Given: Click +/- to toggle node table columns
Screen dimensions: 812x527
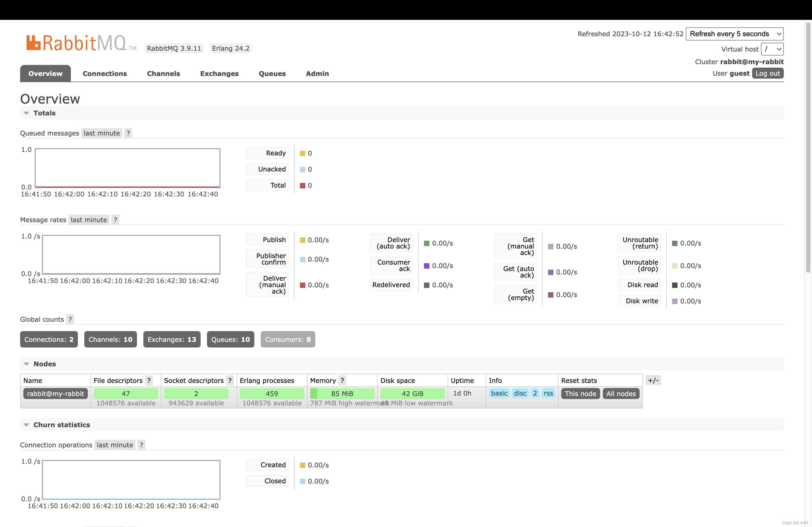Looking at the screenshot, I should (x=653, y=380).
